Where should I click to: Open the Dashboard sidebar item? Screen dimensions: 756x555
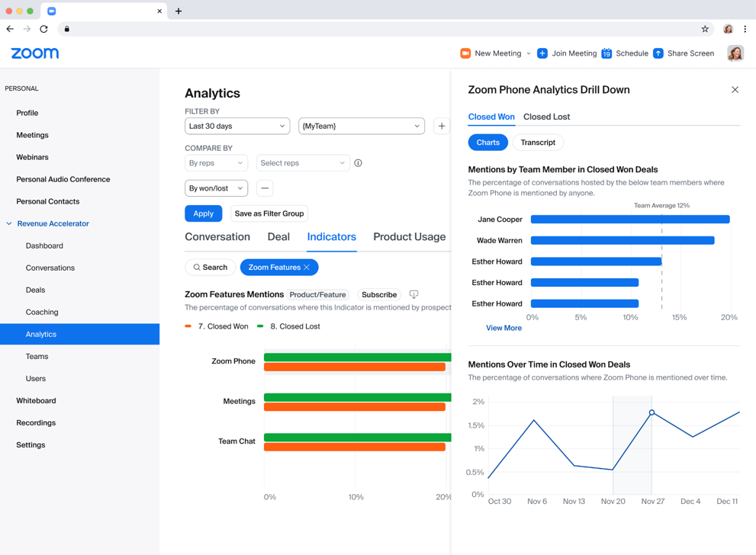(x=44, y=245)
